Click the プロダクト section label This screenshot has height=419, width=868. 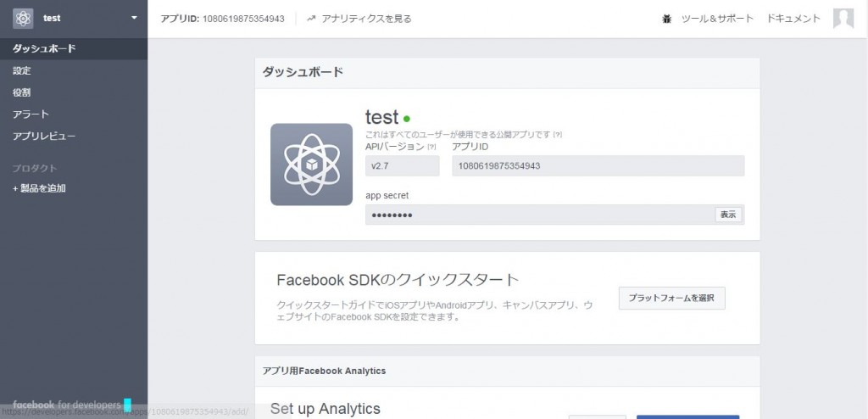pos(35,169)
